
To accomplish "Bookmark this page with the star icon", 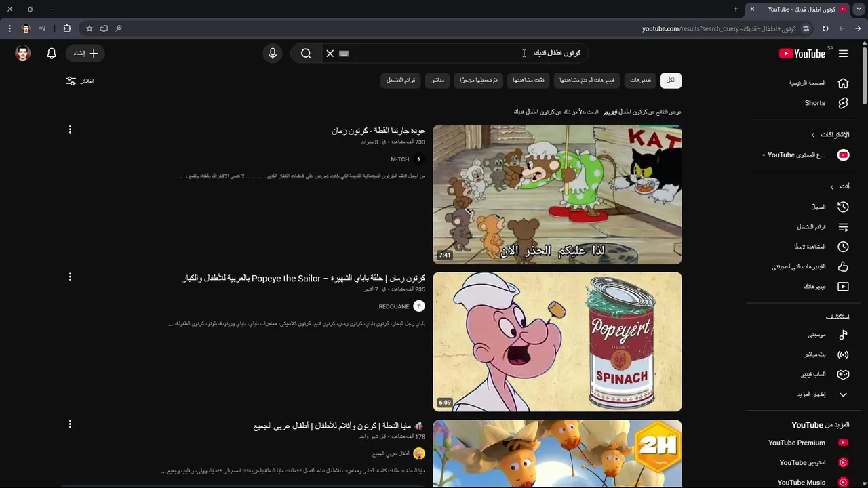I will click(x=90, y=28).
